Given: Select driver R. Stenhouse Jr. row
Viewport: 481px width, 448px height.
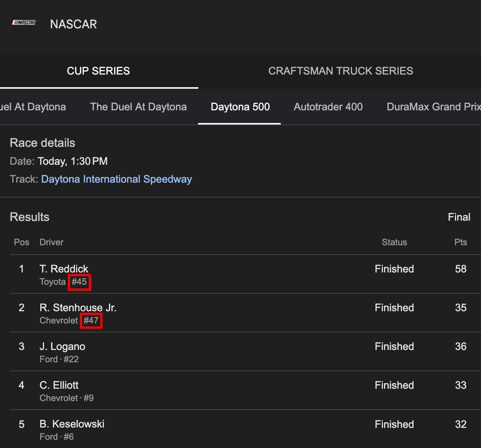Looking at the screenshot, I should [245, 313].
